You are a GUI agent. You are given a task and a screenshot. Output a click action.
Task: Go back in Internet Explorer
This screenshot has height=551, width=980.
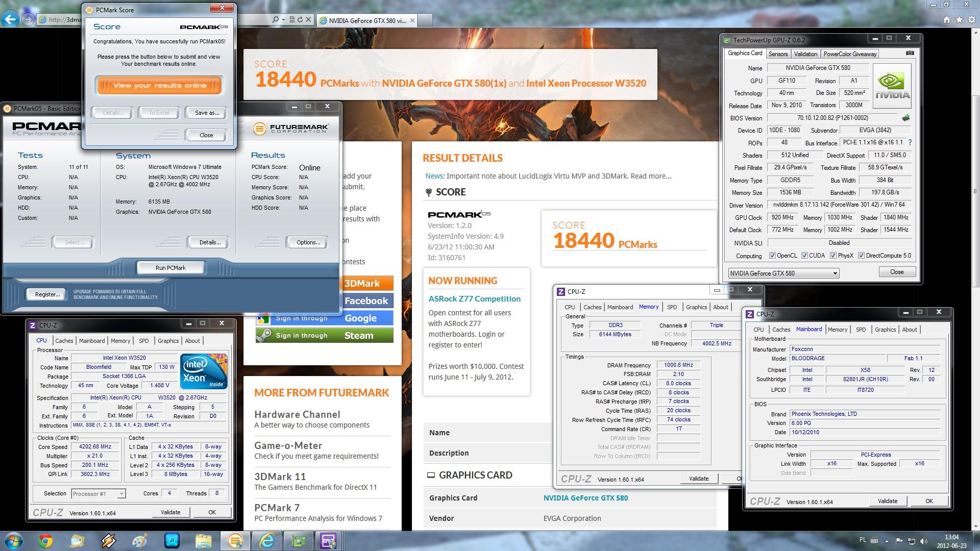(x=10, y=20)
